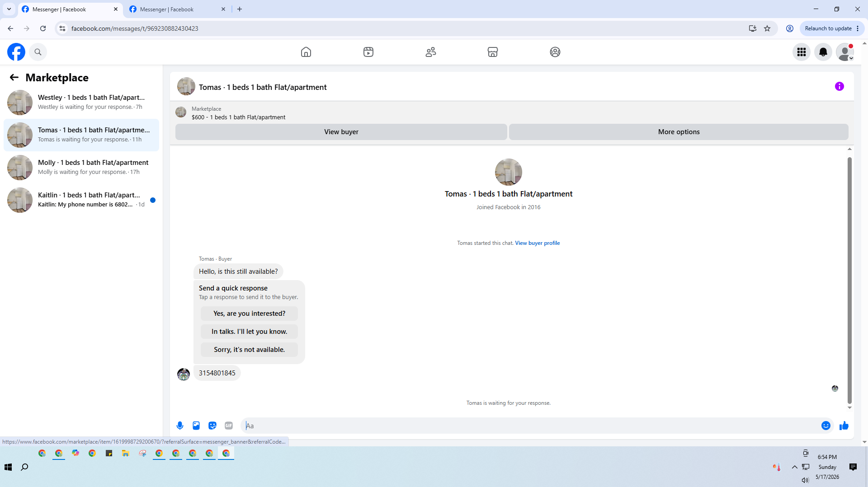868x487 pixels.
Task: Send quick reply 'Sorry, it's not available.'
Action: pos(250,350)
